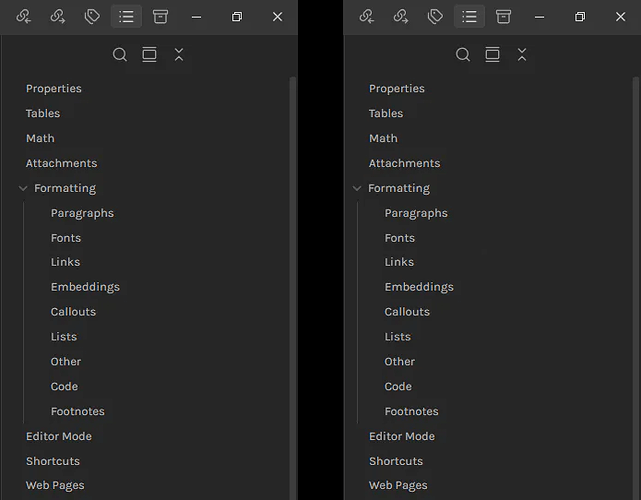Open the Tags tab in right panel

[435, 17]
